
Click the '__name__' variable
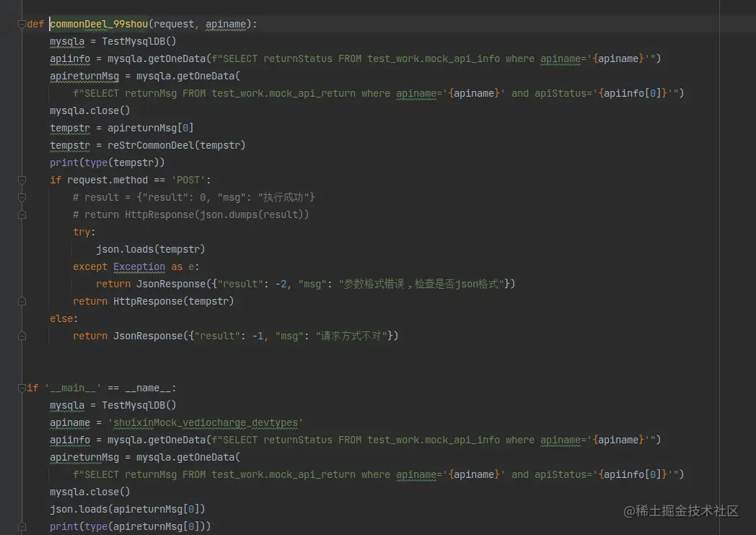point(148,388)
